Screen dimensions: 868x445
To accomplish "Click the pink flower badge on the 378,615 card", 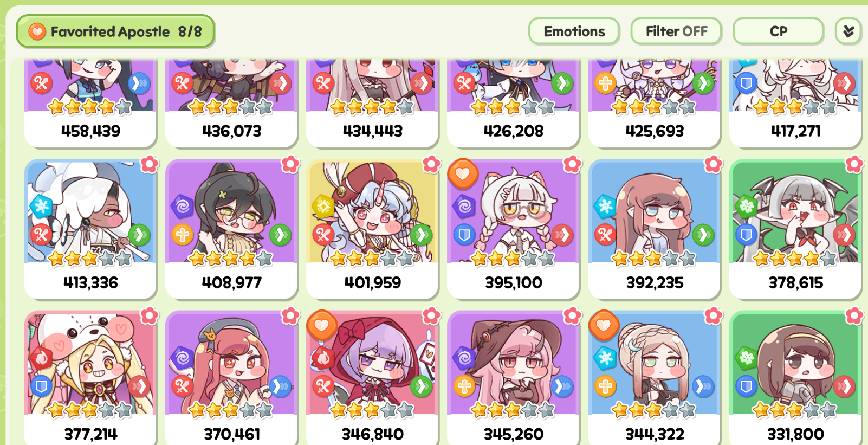I will pos(854,164).
